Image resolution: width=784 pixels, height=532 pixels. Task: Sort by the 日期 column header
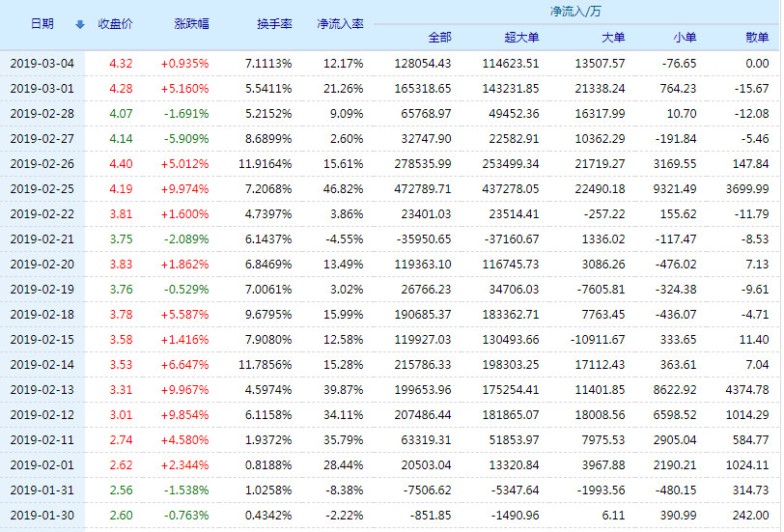tap(42, 24)
